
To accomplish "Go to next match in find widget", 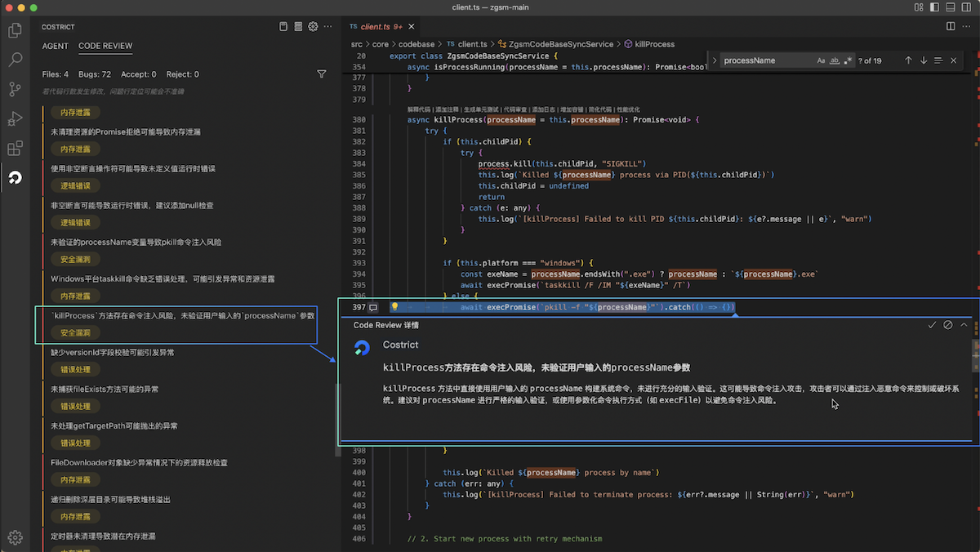I will [x=924, y=60].
